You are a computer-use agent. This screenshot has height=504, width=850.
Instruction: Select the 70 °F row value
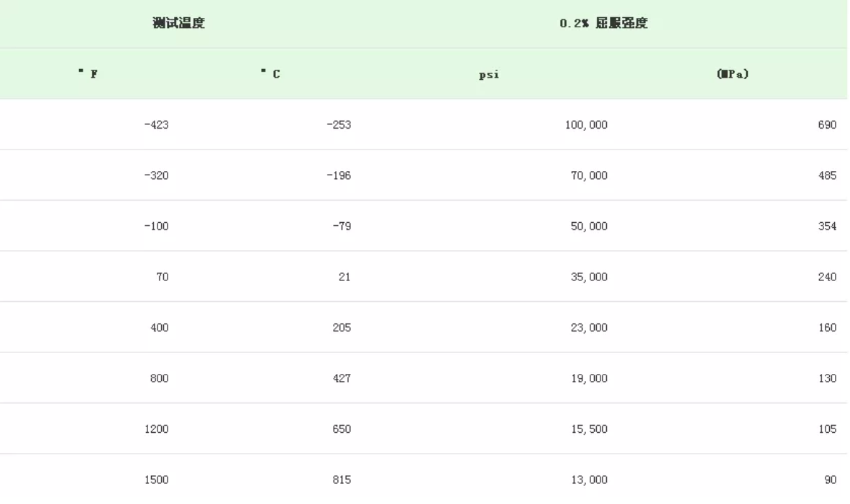[161, 276]
